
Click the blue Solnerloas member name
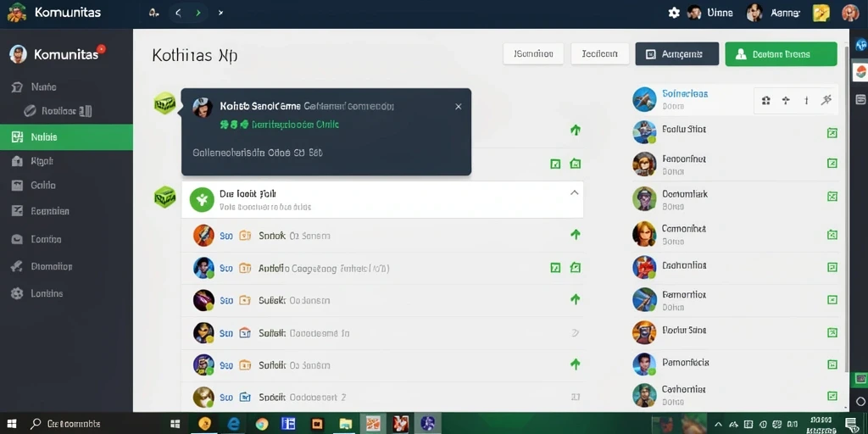685,93
